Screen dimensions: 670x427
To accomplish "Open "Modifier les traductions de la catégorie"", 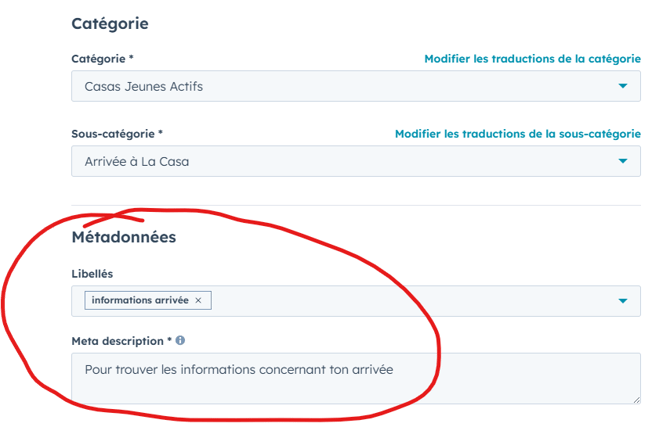I will tap(532, 59).
